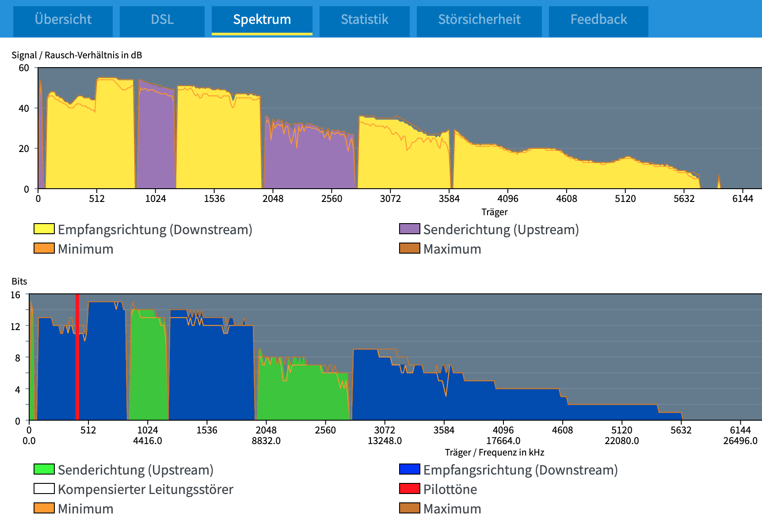The image size is (762, 532).
Task: Click the brown Maximum swatch under SNR chart
Action: coord(410,248)
